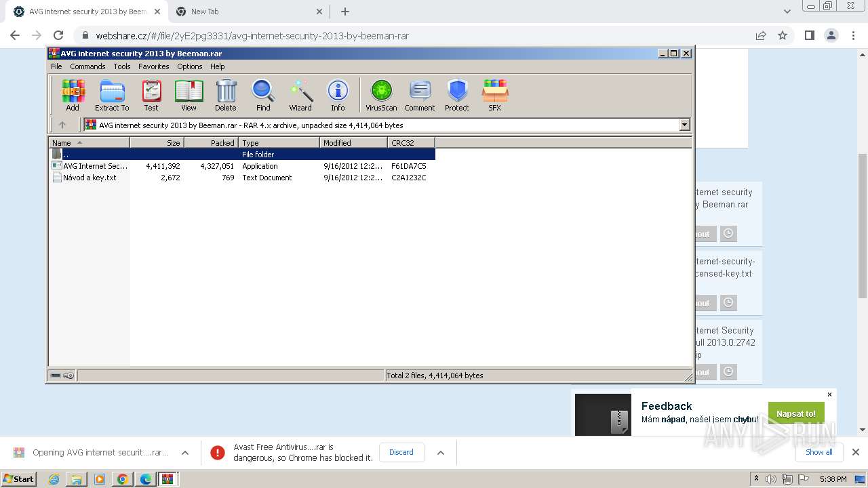Sort by Modified column header

click(353, 142)
